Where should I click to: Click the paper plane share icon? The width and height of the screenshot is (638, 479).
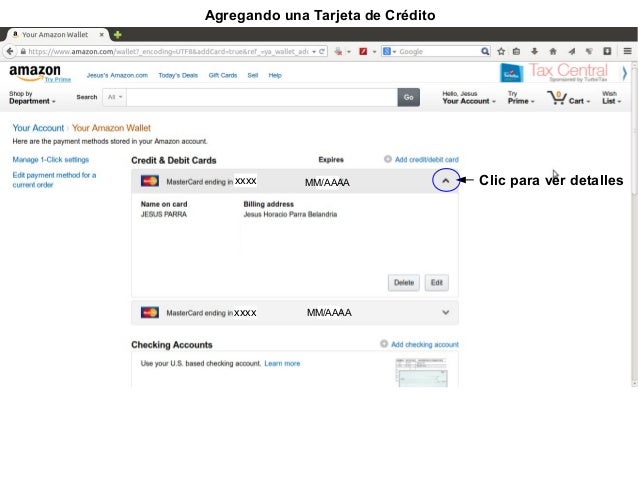click(x=572, y=51)
